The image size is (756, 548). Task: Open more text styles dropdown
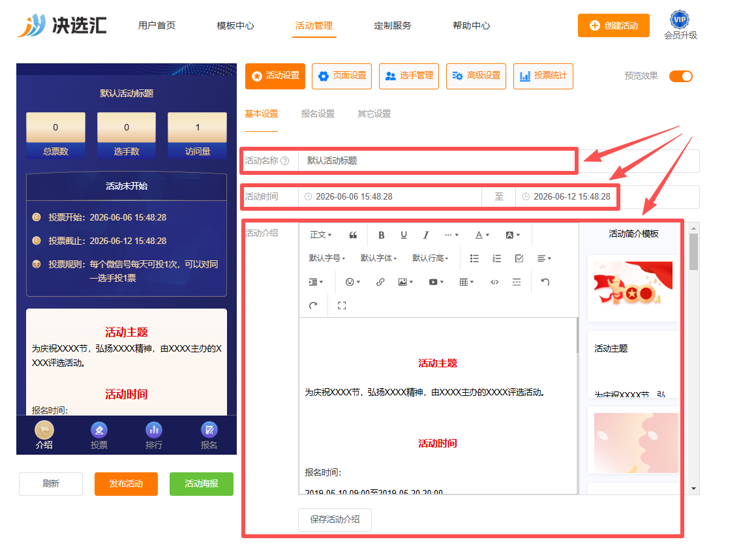(452, 235)
